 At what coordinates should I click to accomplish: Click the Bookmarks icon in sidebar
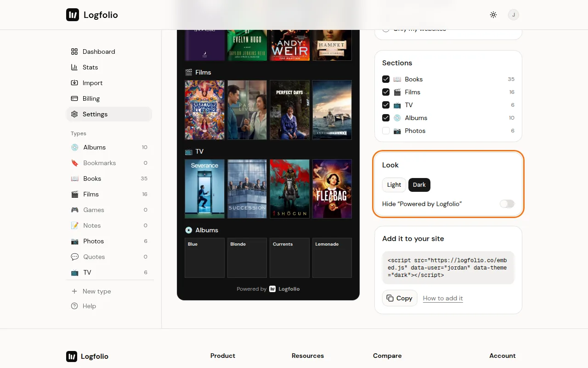click(75, 163)
